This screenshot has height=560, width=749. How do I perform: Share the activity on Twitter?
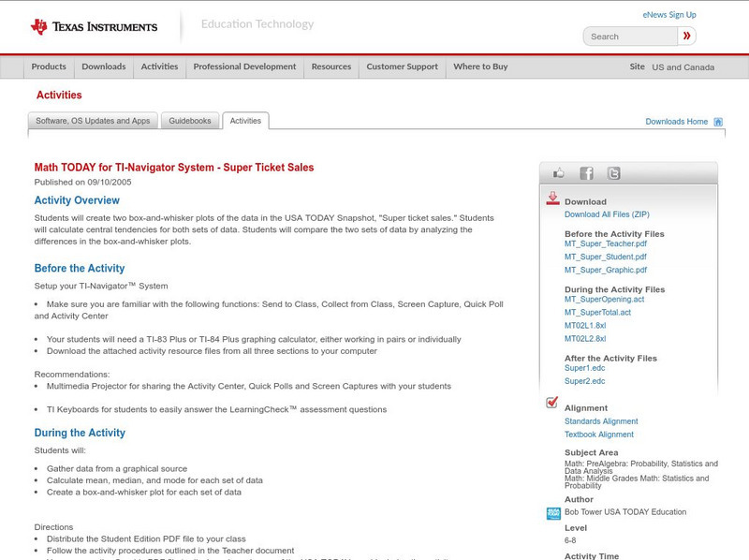(614, 173)
